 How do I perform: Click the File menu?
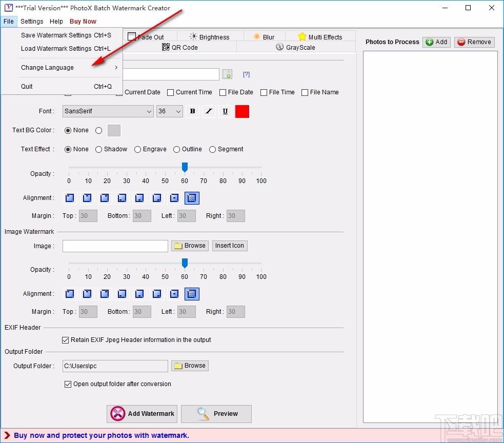(9, 22)
